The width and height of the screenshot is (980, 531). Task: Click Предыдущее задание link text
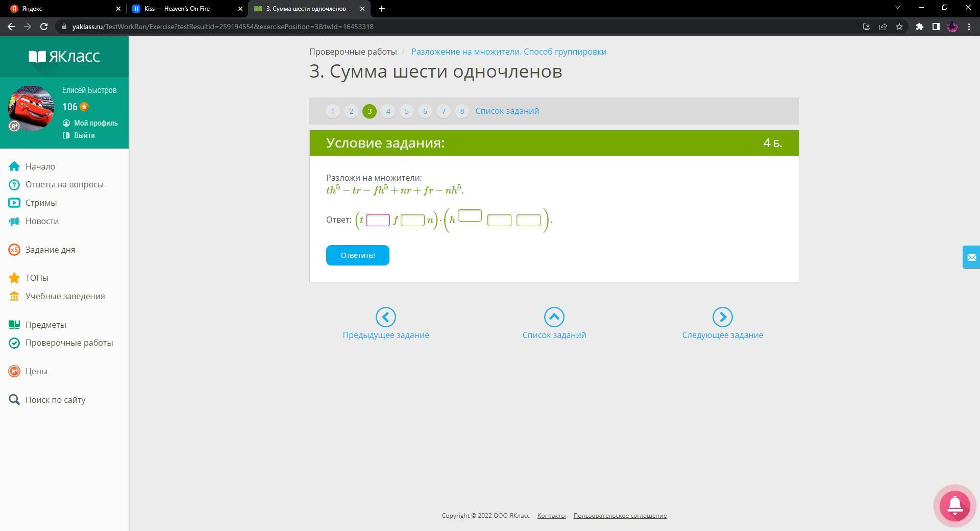(386, 335)
